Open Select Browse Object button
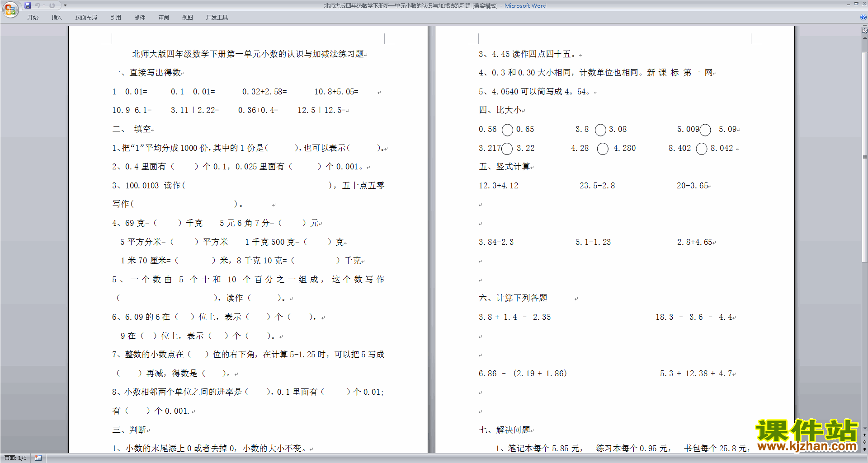This screenshot has width=868, height=463. pyautogui.click(x=864, y=442)
